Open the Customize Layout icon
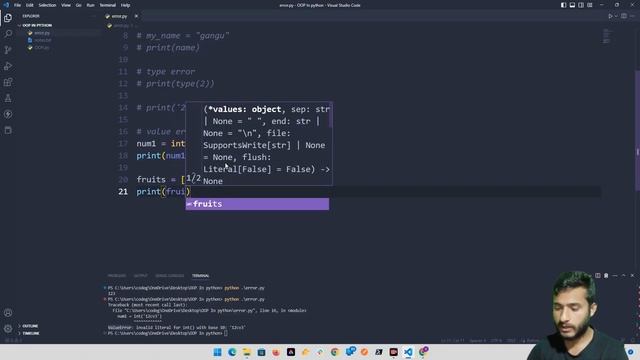Screen dimensions: 640x360 pos(590,5)
